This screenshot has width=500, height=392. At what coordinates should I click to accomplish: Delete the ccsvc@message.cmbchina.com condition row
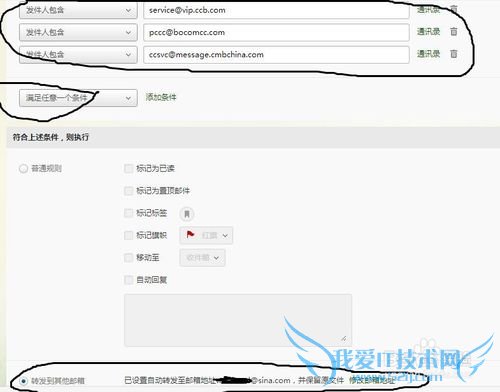pyautogui.click(x=454, y=54)
